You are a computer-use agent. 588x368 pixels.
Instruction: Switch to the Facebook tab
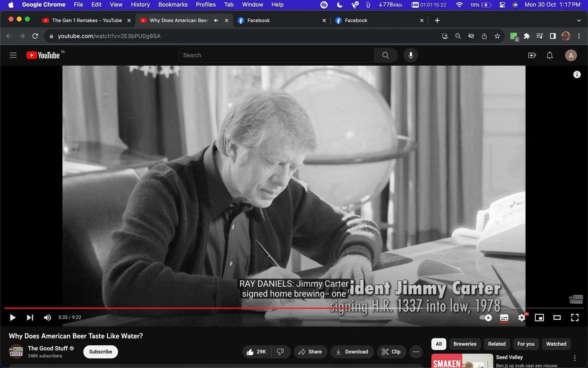pos(282,20)
